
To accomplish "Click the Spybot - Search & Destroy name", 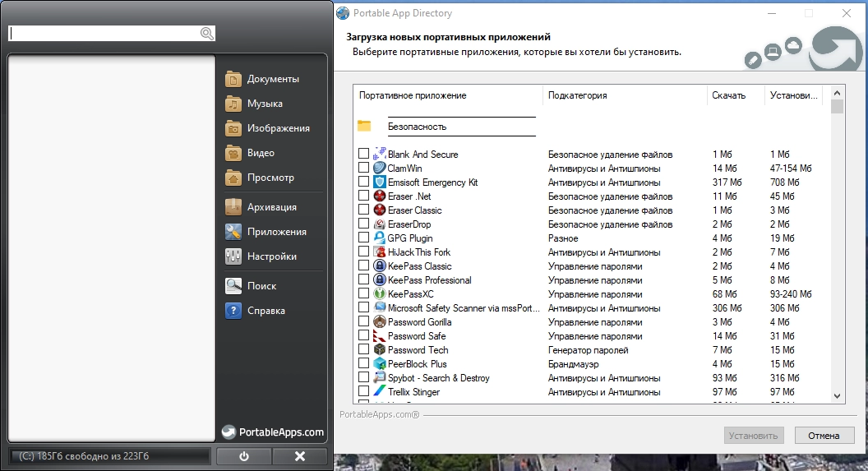I will click(x=438, y=378).
